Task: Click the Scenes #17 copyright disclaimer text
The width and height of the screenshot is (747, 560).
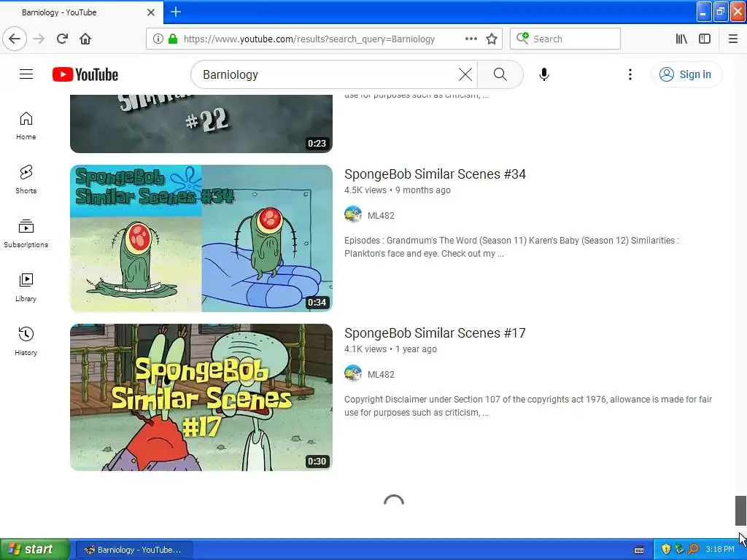Action: coord(528,406)
